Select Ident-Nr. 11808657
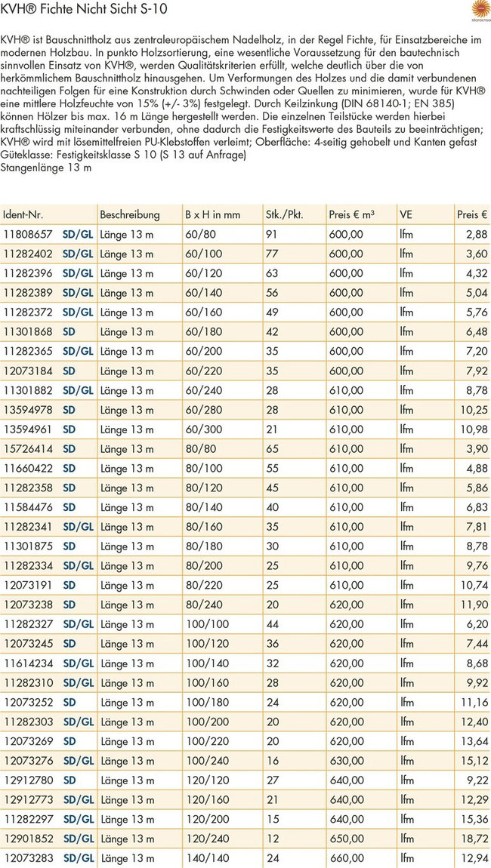This screenshot has height=868, width=491. point(28,235)
